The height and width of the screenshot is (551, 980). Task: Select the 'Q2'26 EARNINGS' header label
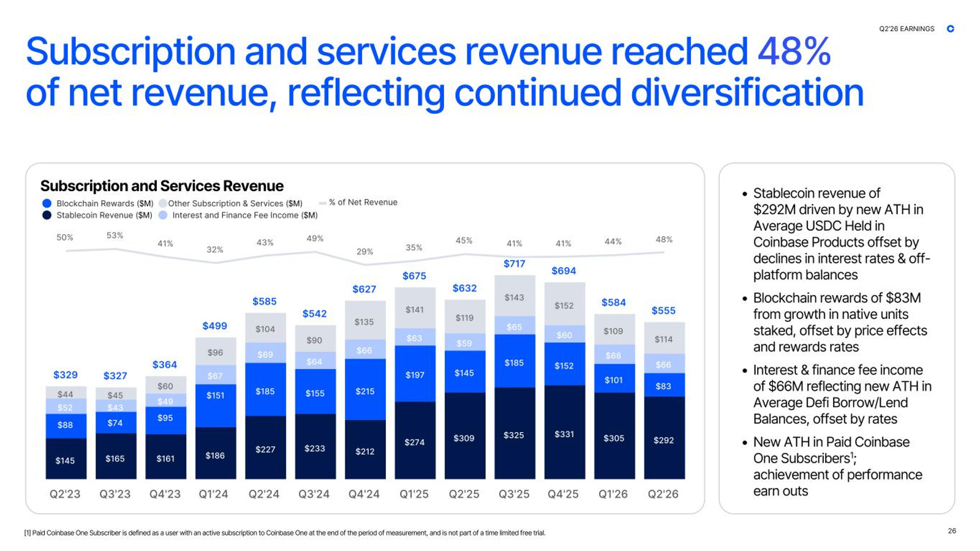(x=907, y=29)
